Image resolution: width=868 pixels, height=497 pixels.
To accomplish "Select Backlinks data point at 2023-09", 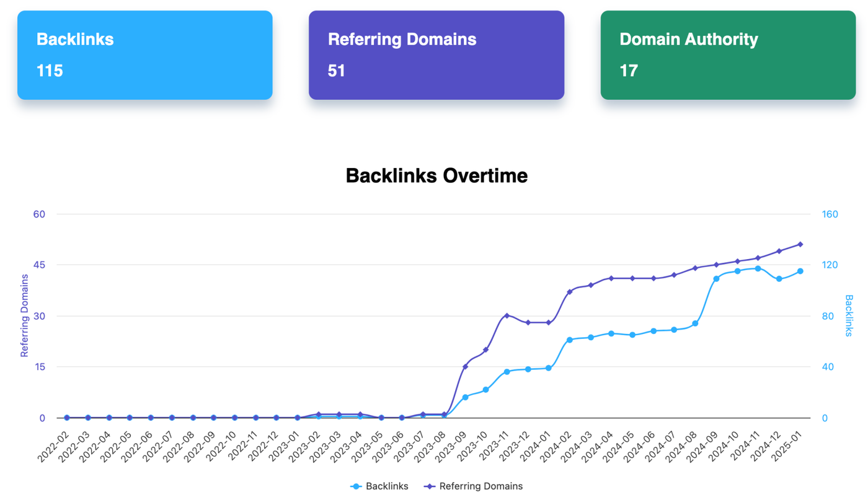I will click(x=465, y=397).
